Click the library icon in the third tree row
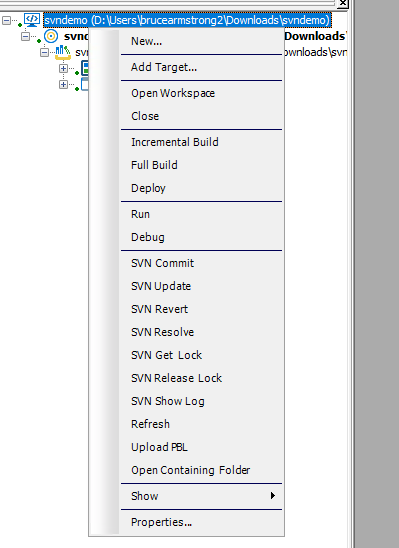Viewport: 399px width, 548px height. pyautogui.click(x=63, y=52)
